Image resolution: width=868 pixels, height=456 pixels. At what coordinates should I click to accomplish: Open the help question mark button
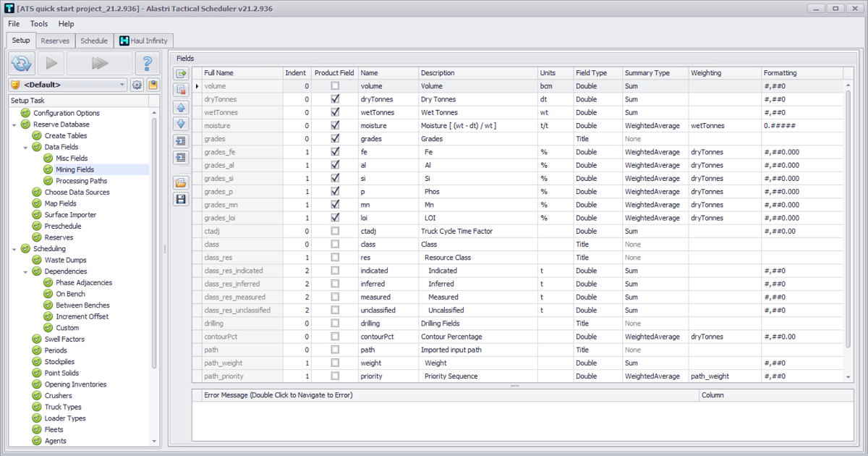pyautogui.click(x=148, y=64)
